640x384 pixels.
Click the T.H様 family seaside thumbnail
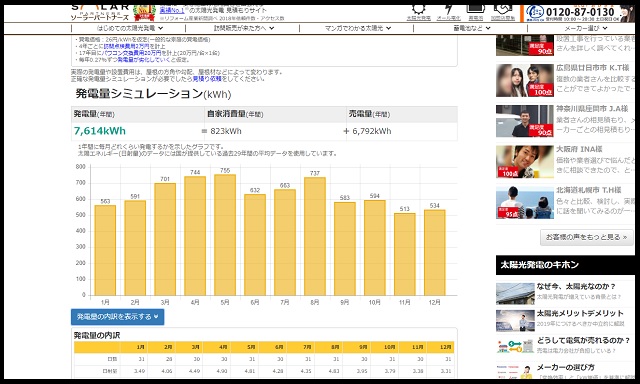coord(524,202)
